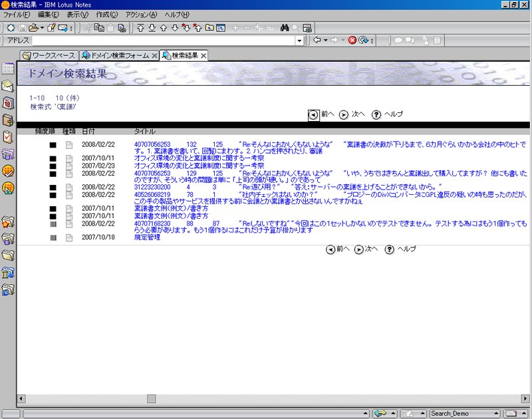Click the back navigation arrow
Screen dimensions: 532x419
click(x=317, y=40)
